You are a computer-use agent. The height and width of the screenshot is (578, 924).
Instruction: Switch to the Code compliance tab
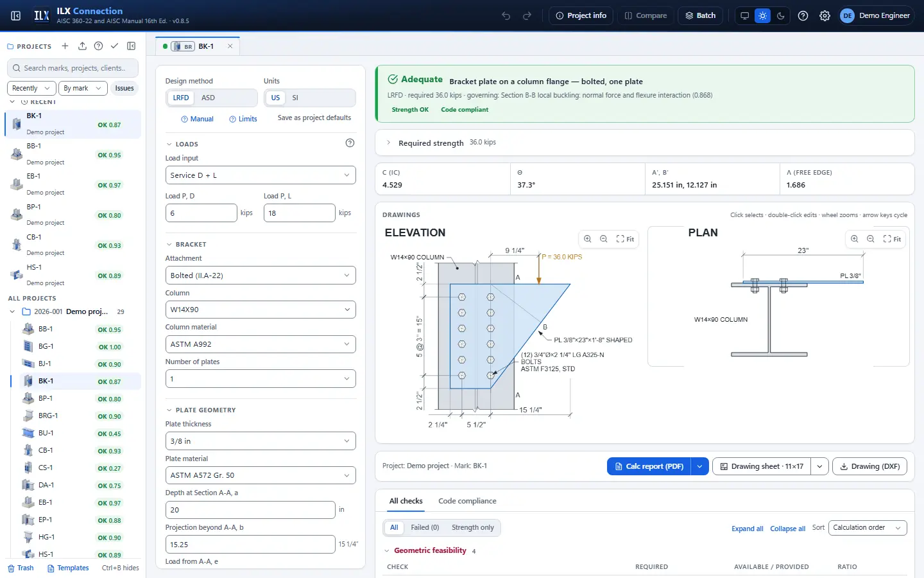[x=467, y=501]
